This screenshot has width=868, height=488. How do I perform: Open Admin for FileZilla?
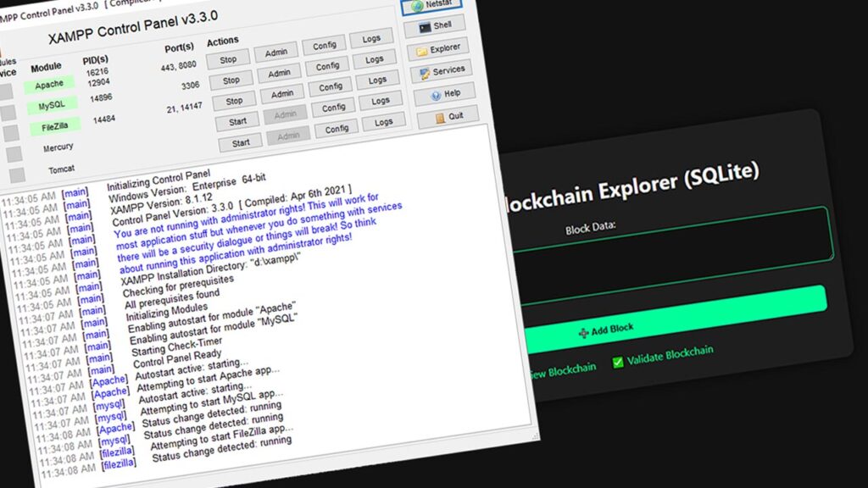[282, 95]
